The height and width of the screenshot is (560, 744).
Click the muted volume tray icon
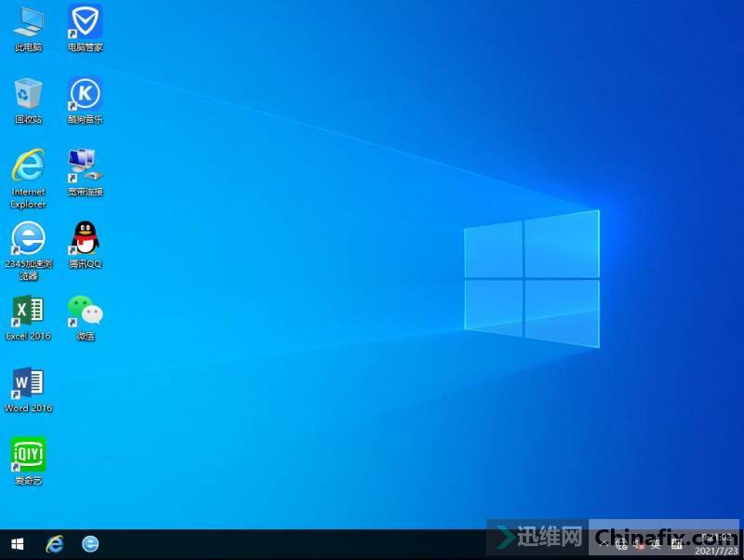tap(639, 544)
